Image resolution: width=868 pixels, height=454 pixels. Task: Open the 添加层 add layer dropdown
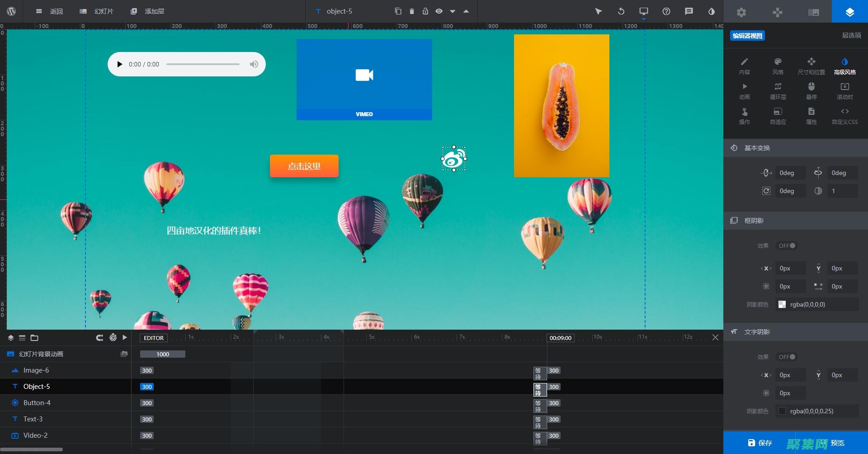[x=147, y=11]
